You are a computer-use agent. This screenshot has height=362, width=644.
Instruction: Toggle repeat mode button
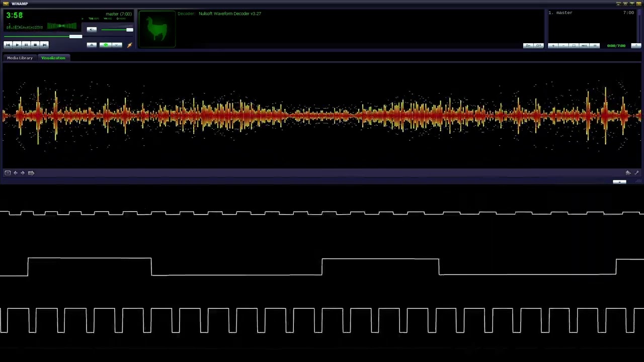point(117,45)
